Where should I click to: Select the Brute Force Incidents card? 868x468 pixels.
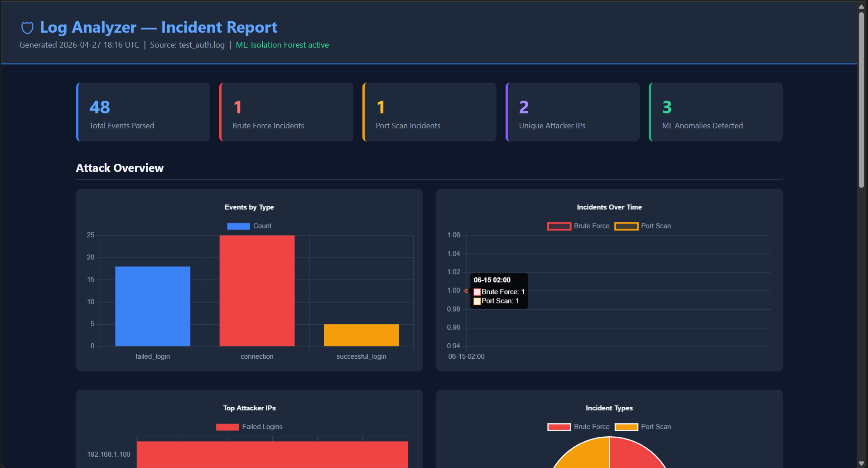(x=286, y=112)
